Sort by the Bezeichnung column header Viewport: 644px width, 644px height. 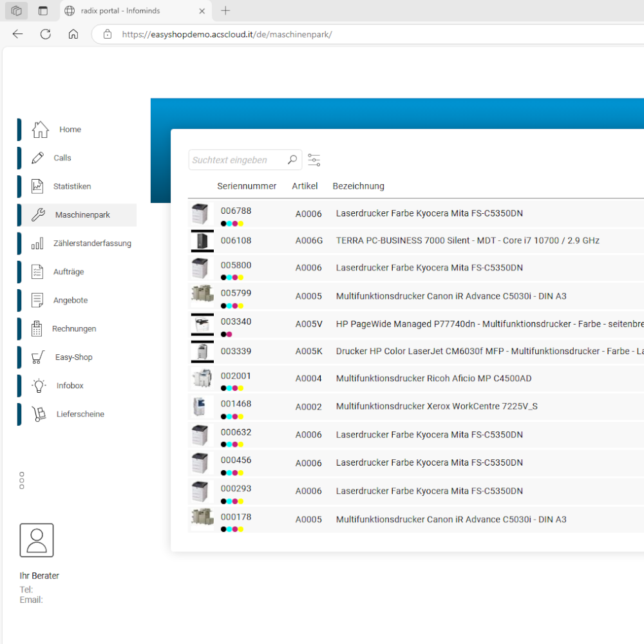359,186
